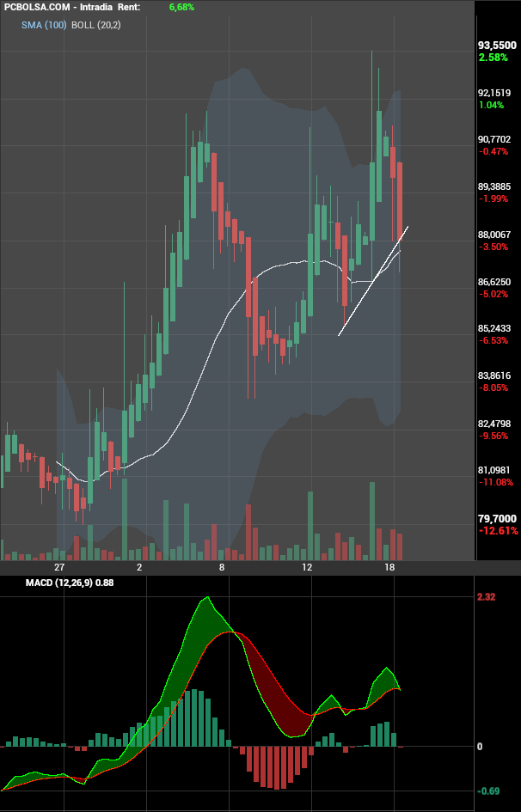This screenshot has width=521, height=812.
Task: Click the 1.04% percentage label
Action: [x=491, y=105]
